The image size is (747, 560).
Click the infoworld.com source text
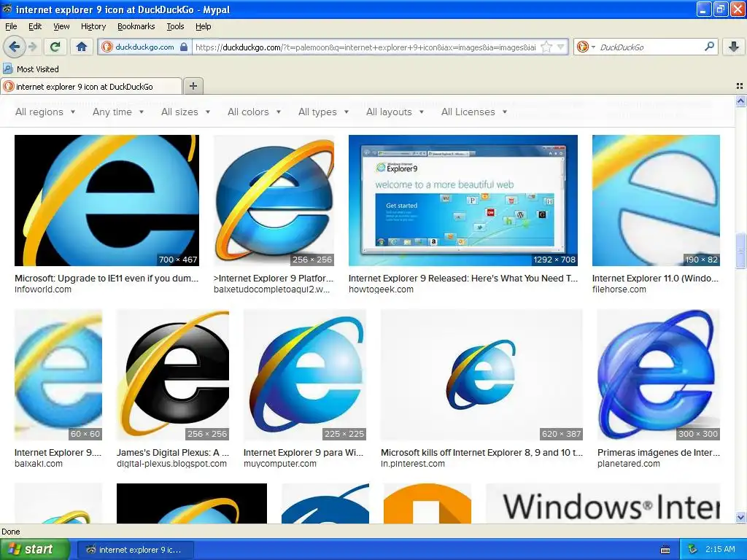pyautogui.click(x=43, y=289)
